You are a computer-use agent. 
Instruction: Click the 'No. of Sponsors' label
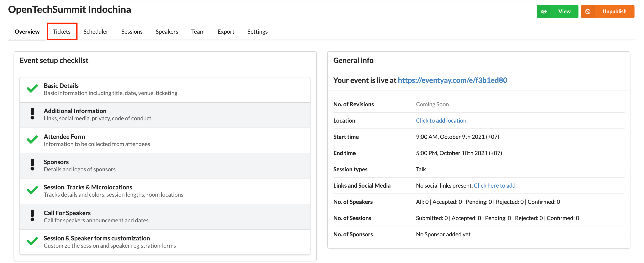[x=353, y=234]
